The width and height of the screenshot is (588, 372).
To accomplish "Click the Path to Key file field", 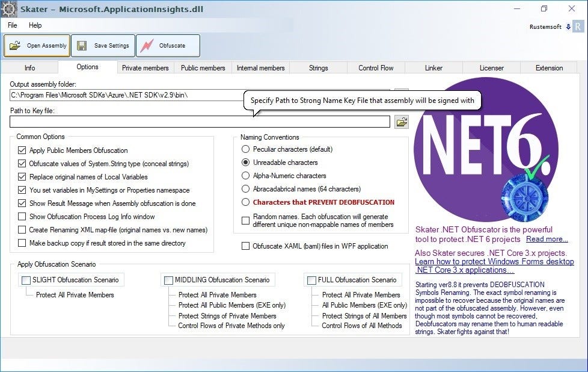I will 200,122.
